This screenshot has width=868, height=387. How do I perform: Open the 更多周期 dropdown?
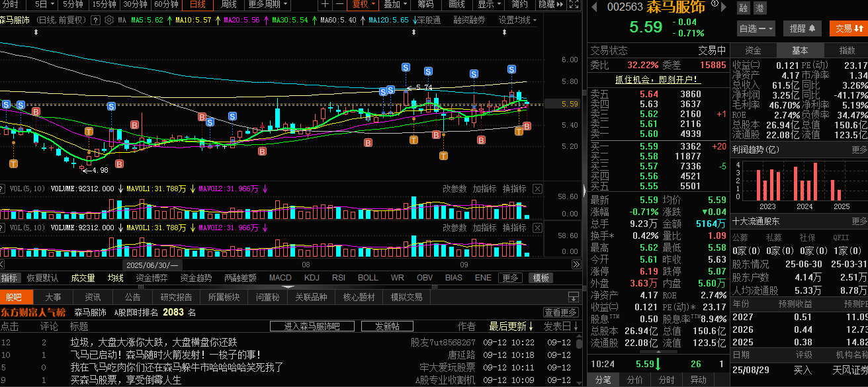click(x=268, y=5)
